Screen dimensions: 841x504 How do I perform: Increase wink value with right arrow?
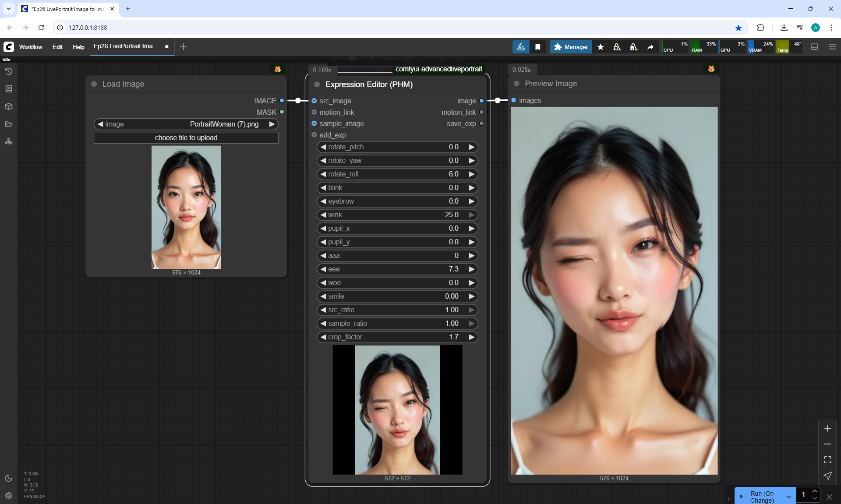(x=471, y=215)
